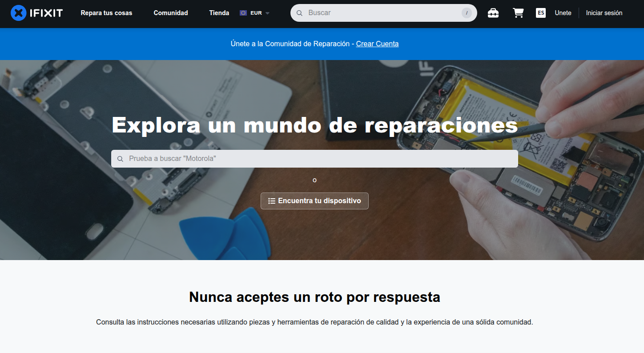Click the magnifier in the header search
This screenshot has height=353, width=644.
[x=299, y=13]
